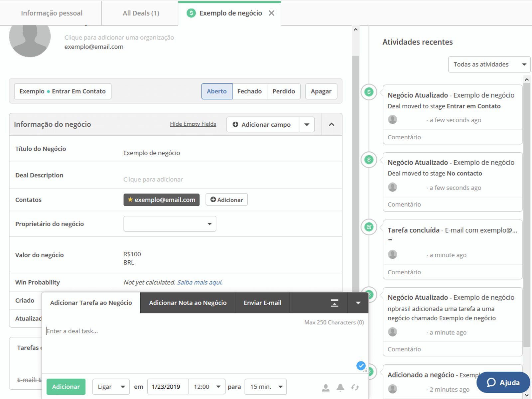
Task: Click the green Adicionar button
Action: 66,387
